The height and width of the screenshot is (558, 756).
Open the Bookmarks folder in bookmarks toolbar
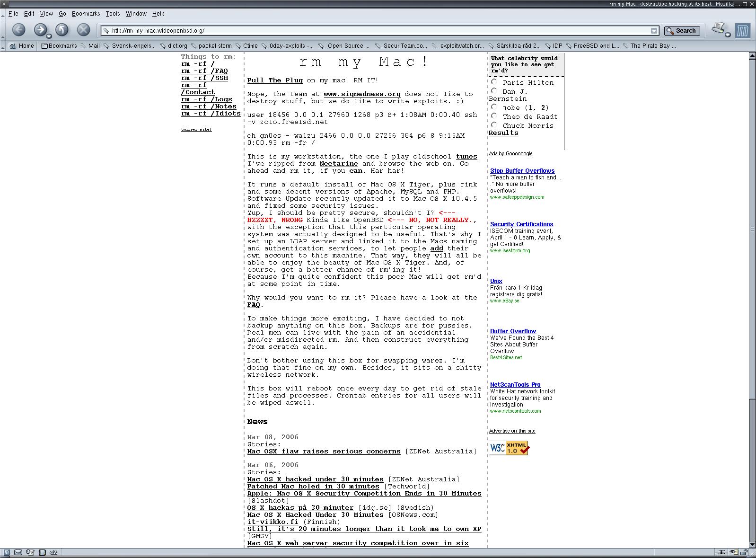pos(59,46)
